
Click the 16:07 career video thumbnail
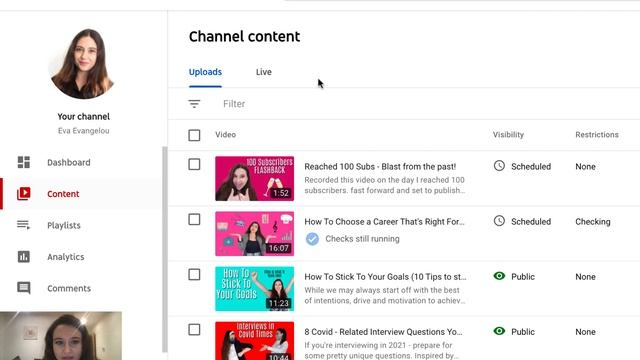pos(255,233)
